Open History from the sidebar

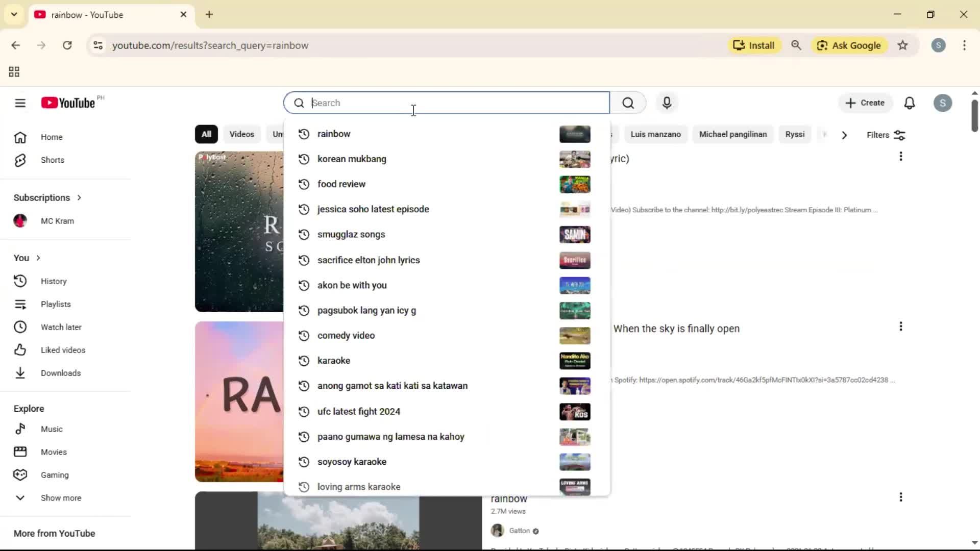[x=53, y=281]
